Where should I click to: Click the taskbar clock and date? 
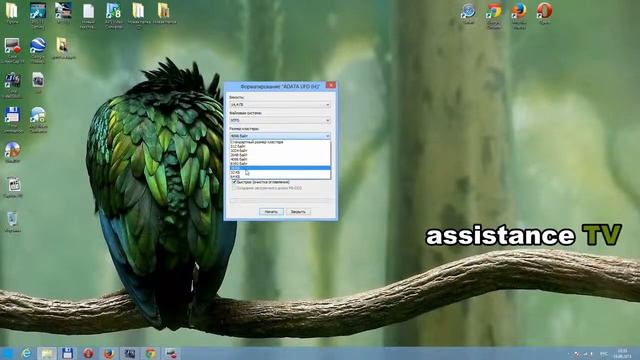click(x=622, y=354)
